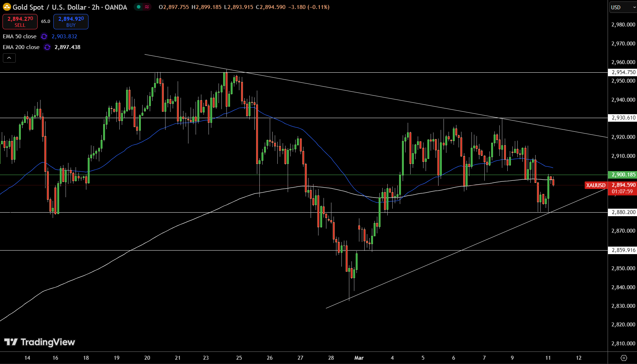Screen dimensions: 637x364
Task: Click 2,920.000 on the price axis
Action: click(623, 137)
